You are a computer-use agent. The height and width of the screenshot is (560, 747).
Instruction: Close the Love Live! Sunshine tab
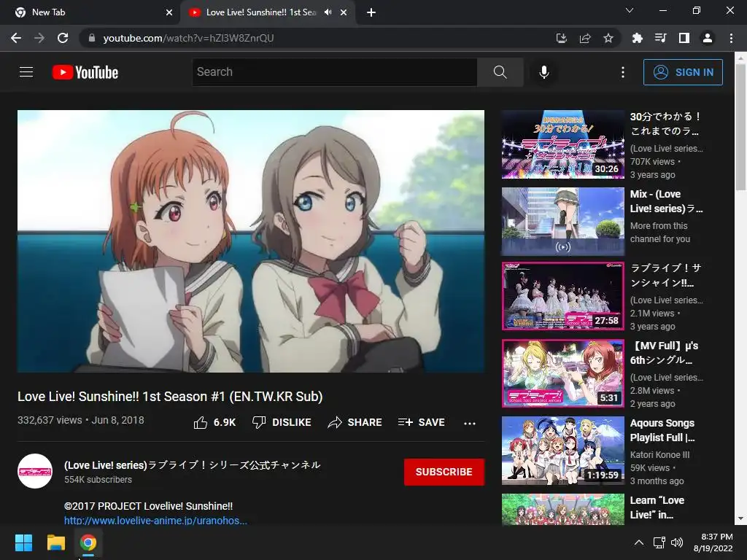344,12
